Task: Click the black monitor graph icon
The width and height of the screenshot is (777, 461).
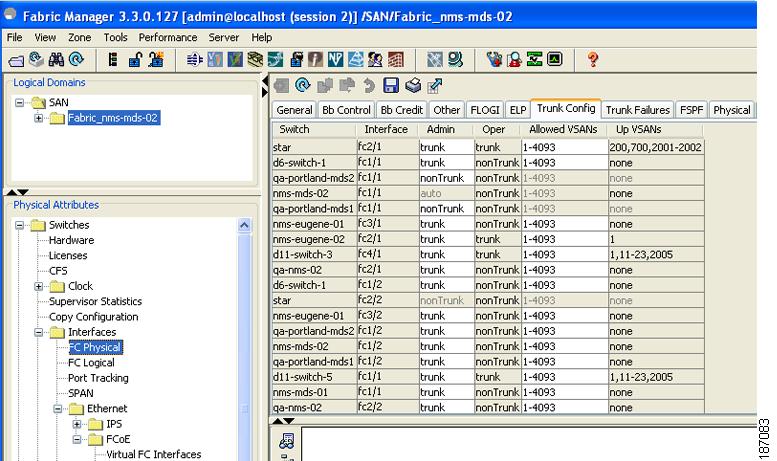Action: click(555, 59)
